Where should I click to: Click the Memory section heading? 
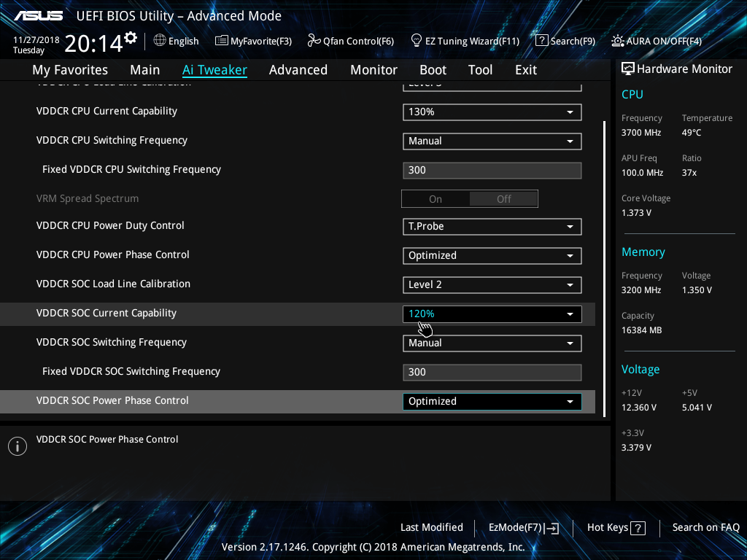click(643, 252)
